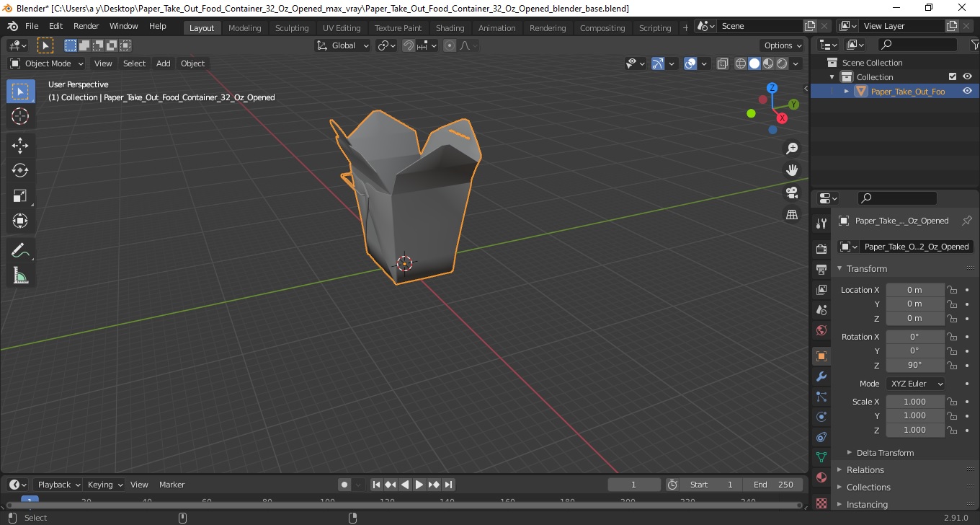This screenshot has height=525, width=980.
Task: Click the pan view hand icon
Action: pos(792,170)
